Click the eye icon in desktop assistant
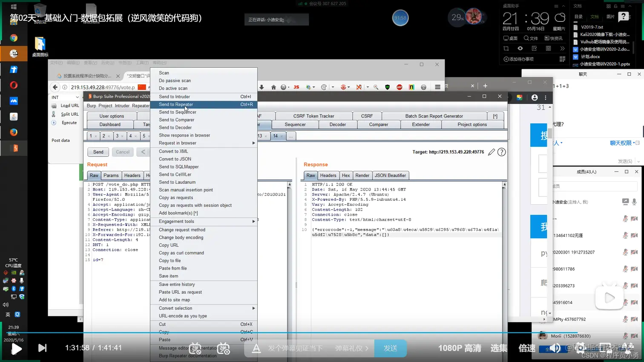Viewport: 644px width, 362px height. point(520,48)
